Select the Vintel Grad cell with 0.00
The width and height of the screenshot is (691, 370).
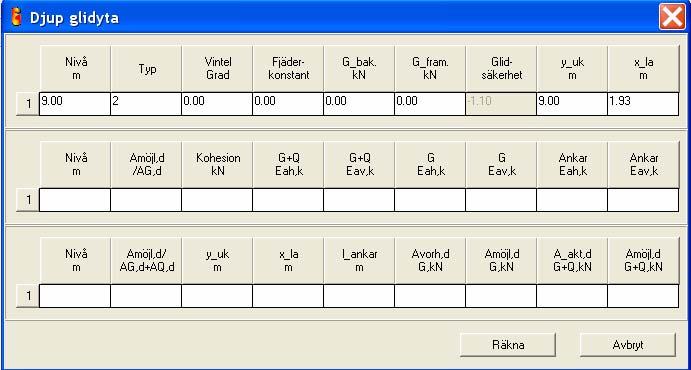coord(217,104)
